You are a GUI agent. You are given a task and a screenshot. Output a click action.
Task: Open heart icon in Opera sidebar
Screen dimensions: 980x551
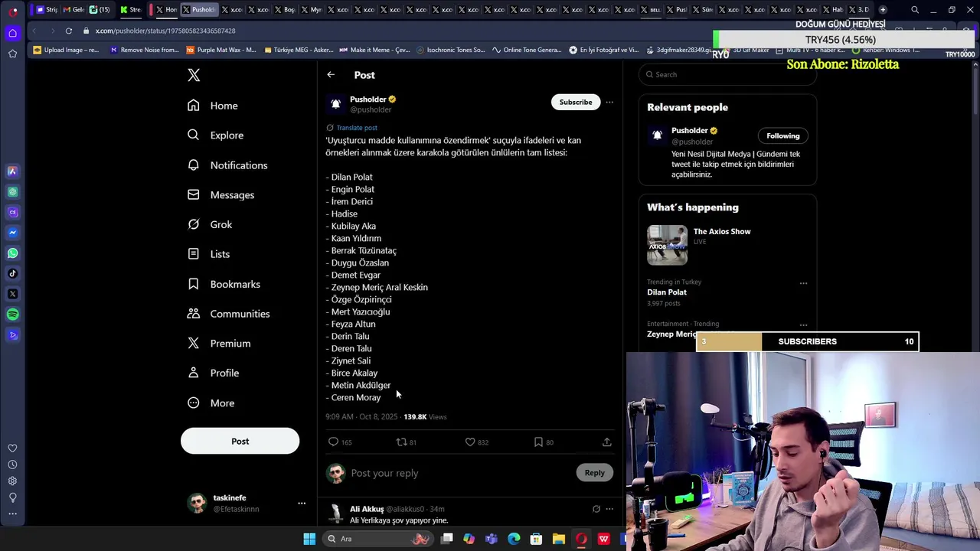coord(12,448)
